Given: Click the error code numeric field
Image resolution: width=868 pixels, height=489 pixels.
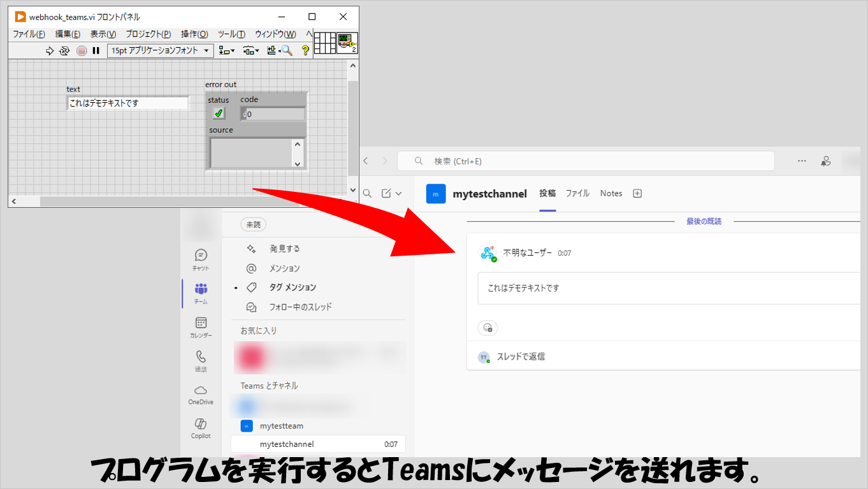Looking at the screenshot, I should pos(273,114).
